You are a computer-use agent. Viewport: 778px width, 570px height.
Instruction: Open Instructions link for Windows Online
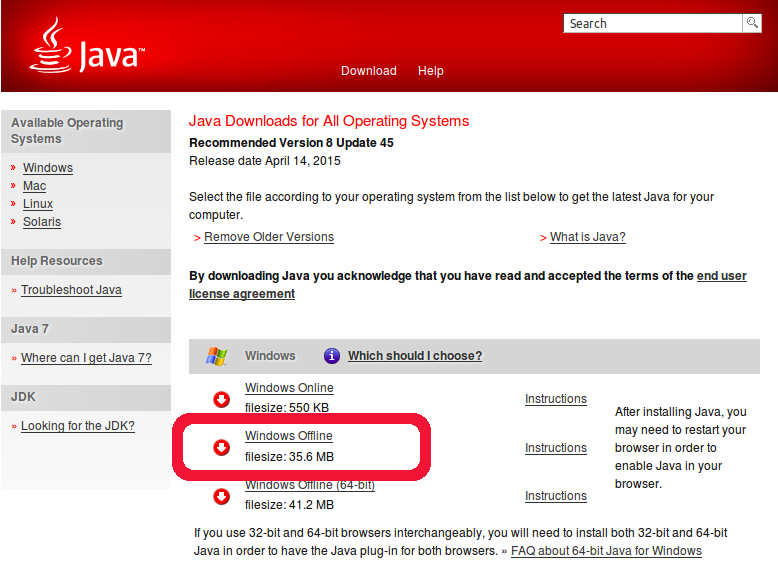pos(555,399)
